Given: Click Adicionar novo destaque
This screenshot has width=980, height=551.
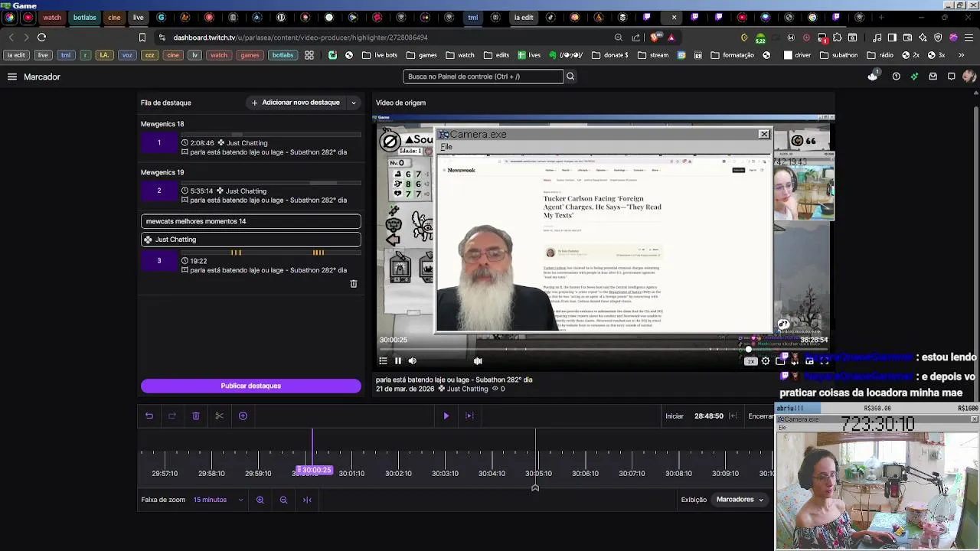Looking at the screenshot, I should (x=296, y=103).
